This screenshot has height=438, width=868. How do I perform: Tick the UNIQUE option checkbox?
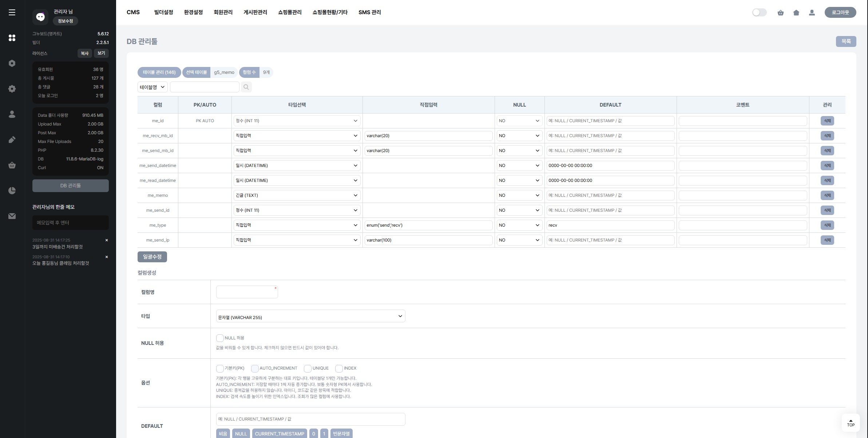pyautogui.click(x=308, y=369)
